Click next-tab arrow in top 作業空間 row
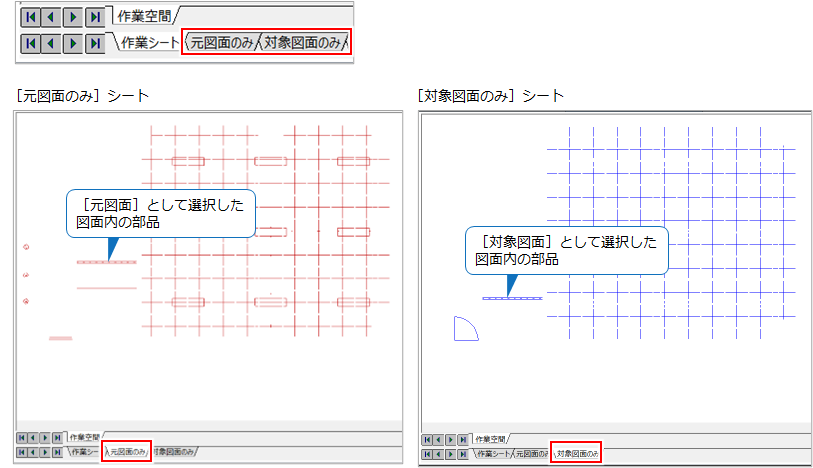 tap(72, 17)
